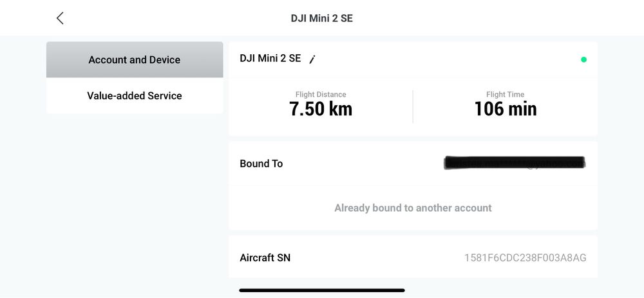Tap the 7.50 km distance value
Viewport: 644px width, 298px height.
point(321,109)
